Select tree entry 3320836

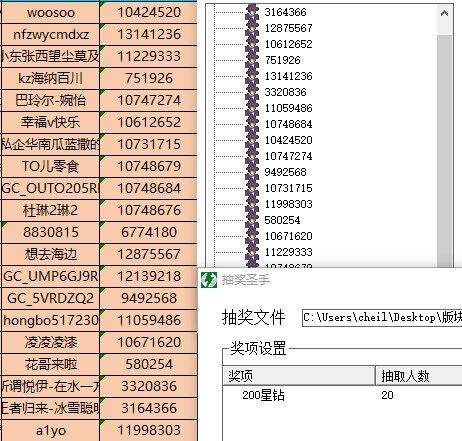[x=285, y=92]
